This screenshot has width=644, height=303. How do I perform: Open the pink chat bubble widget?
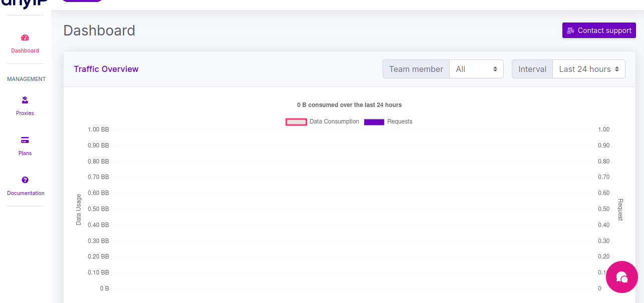621,276
